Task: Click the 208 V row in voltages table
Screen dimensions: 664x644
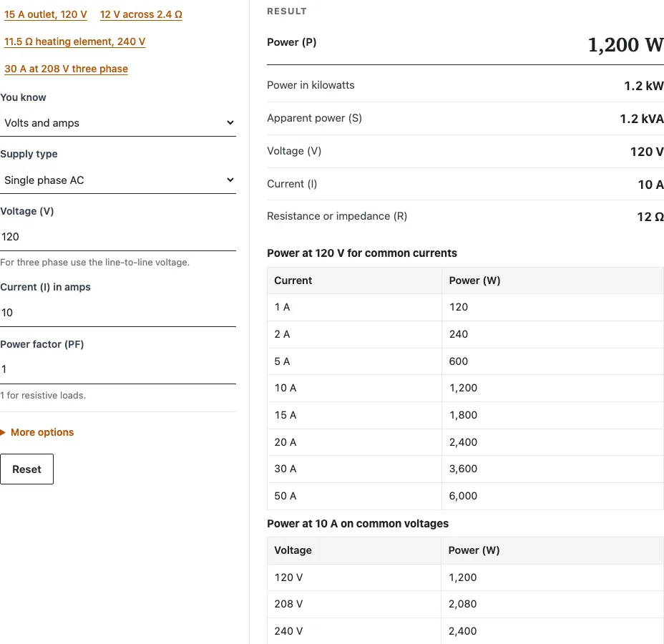Action: coord(465,604)
